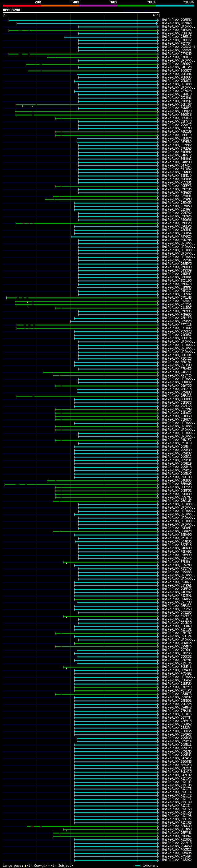Select hit label UniRef100_Q5KFB9

point(177,33)
